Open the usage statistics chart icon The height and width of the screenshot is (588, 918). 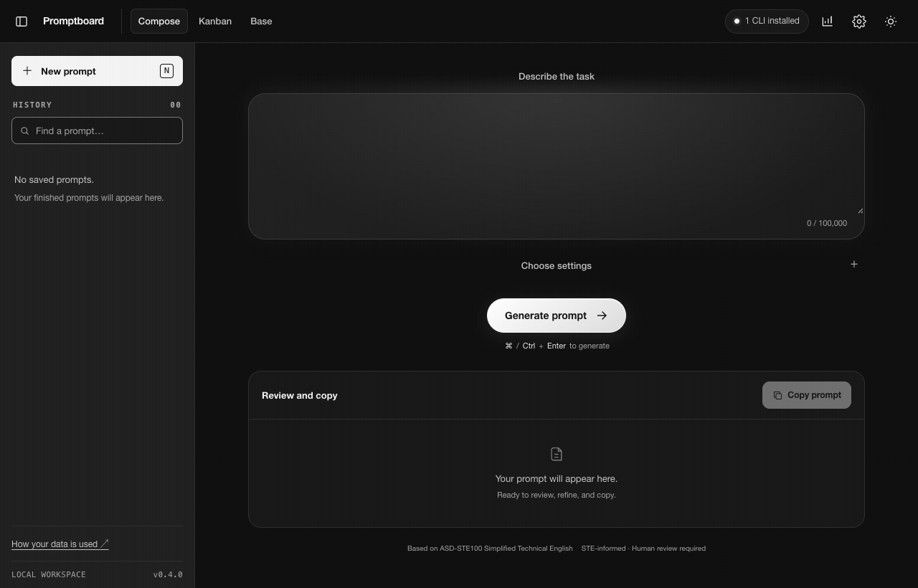click(828, 22)
